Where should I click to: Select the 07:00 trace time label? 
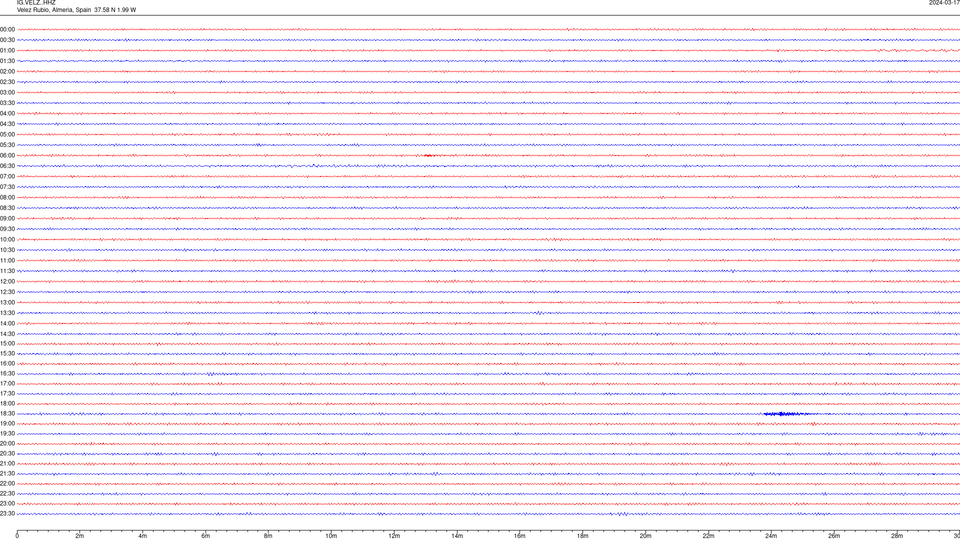click(x=7, y=176)
